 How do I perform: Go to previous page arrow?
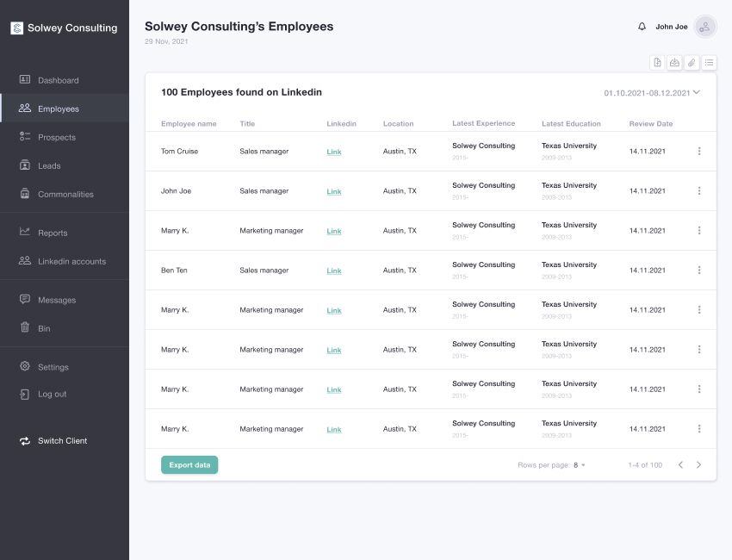tap(680, 464)
